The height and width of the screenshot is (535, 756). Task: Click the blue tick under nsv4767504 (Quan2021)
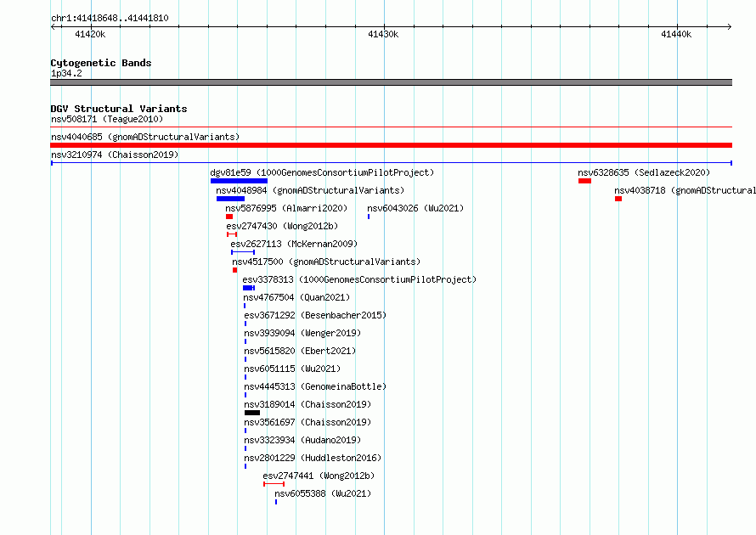[245, 306]
